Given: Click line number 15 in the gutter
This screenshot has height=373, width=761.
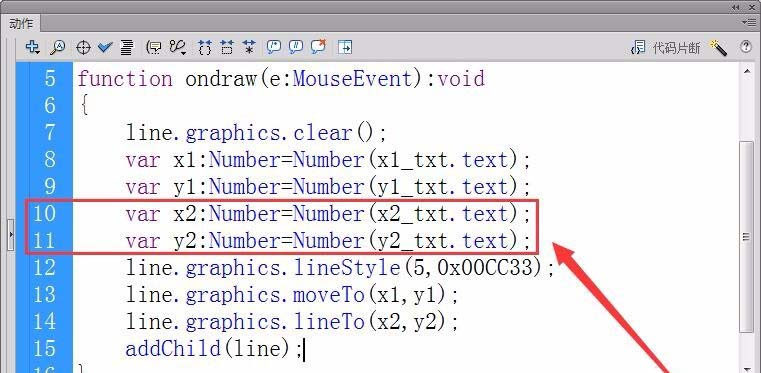Looking at the screenshot, I should coord(44,348).
